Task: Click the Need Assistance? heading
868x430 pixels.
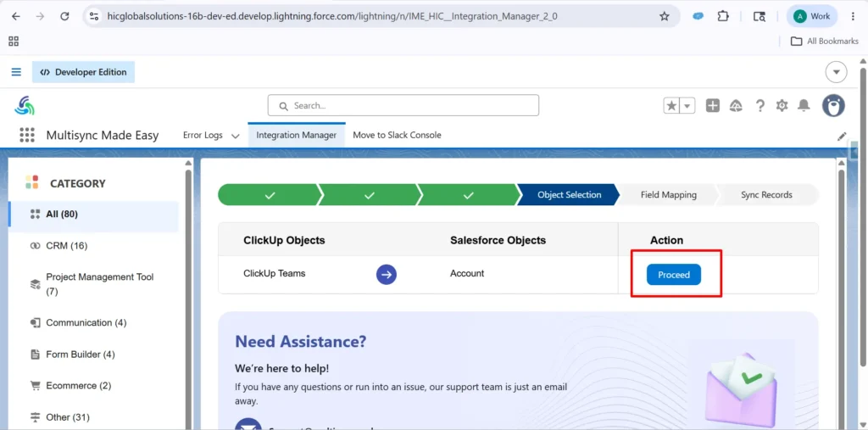Action: [x=301, y=341]
